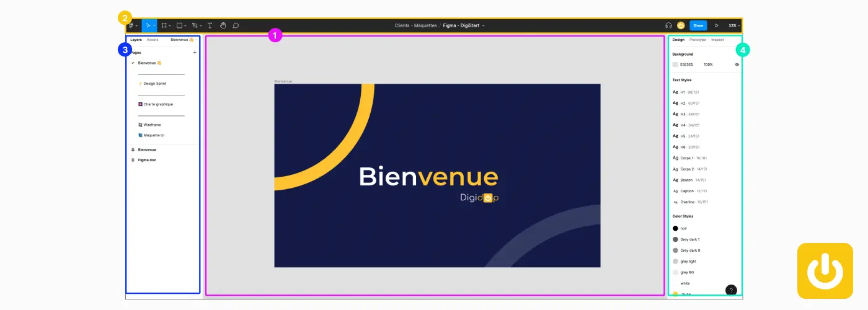Click the E5E5E5 hex value field
This screenshot has width=868, height=310.
point(686,64)
